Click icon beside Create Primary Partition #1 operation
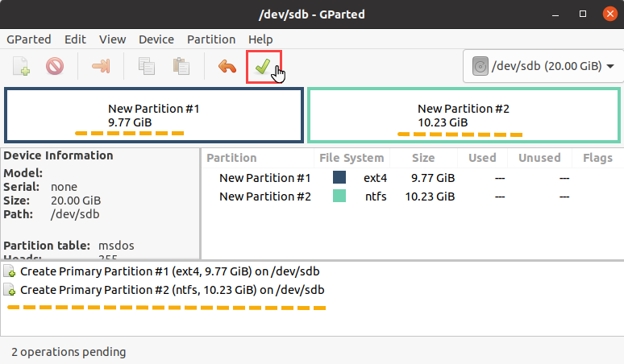The width and height of the screenshot is (624, 364). coord(10,271)
